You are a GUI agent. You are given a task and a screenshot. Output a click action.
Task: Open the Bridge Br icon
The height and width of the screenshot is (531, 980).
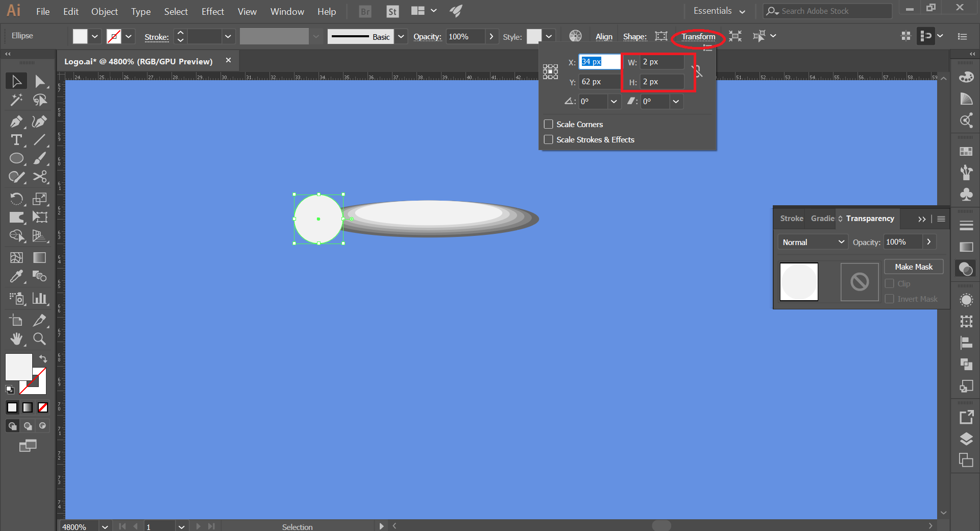tap(365, 11)
